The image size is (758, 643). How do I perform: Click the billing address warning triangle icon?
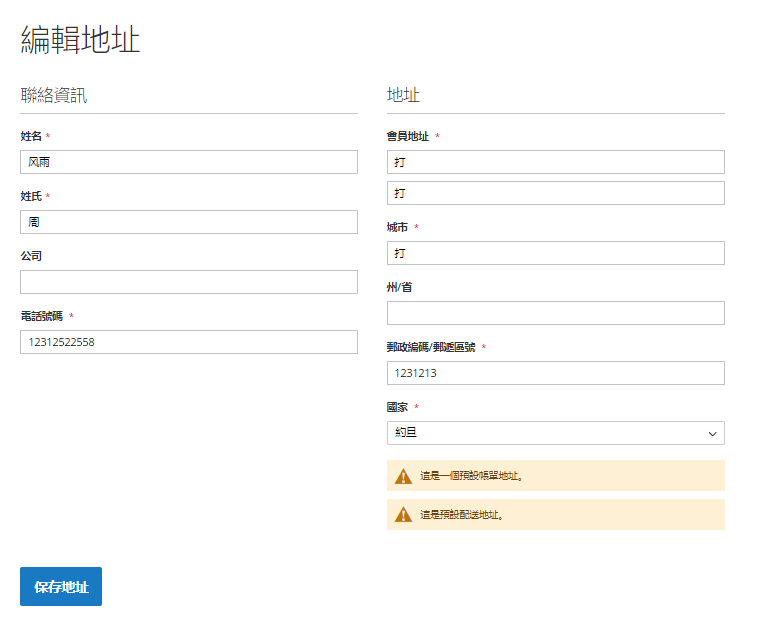tap(403, 476)
